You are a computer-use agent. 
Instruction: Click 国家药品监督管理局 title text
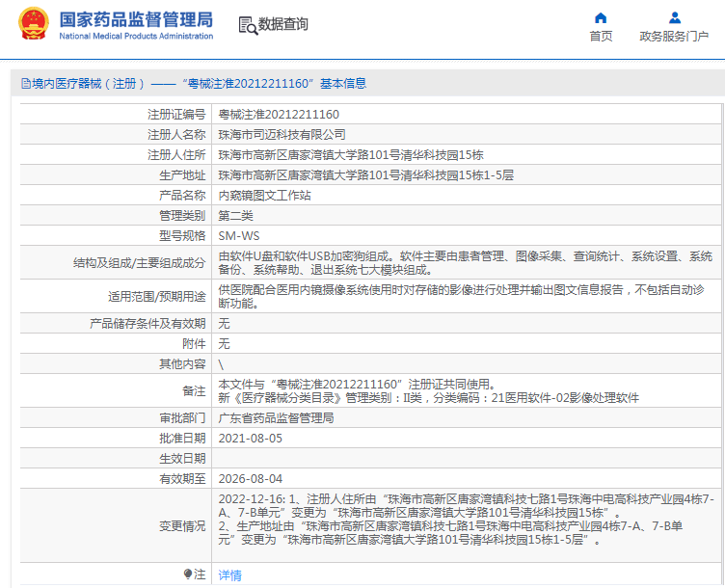(x=136, y=19)
